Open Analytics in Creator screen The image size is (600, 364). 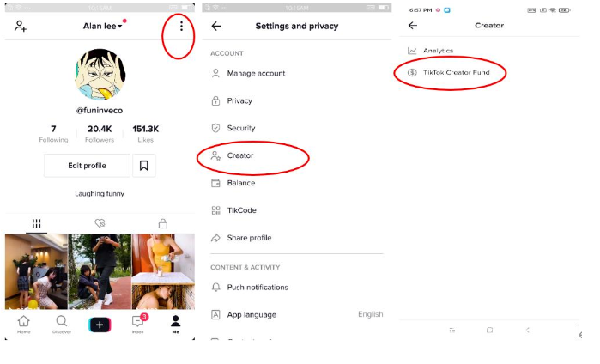pos(438,51)
